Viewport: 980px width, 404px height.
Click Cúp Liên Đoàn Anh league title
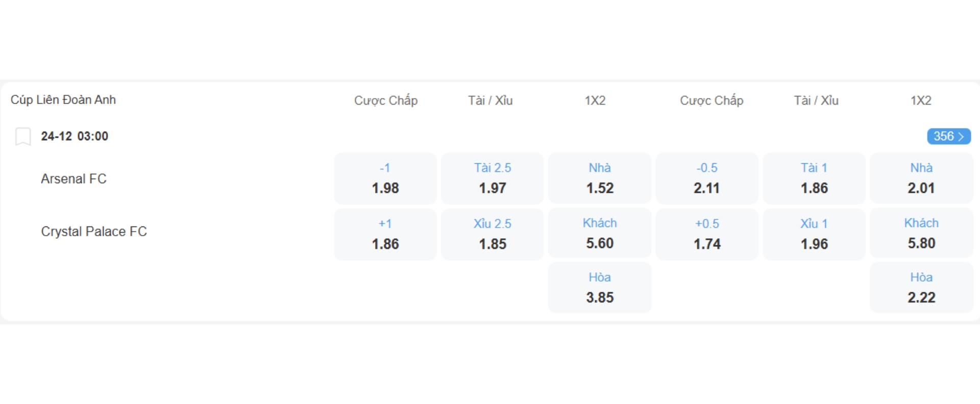pyautogui.click(x=63, y=100)
